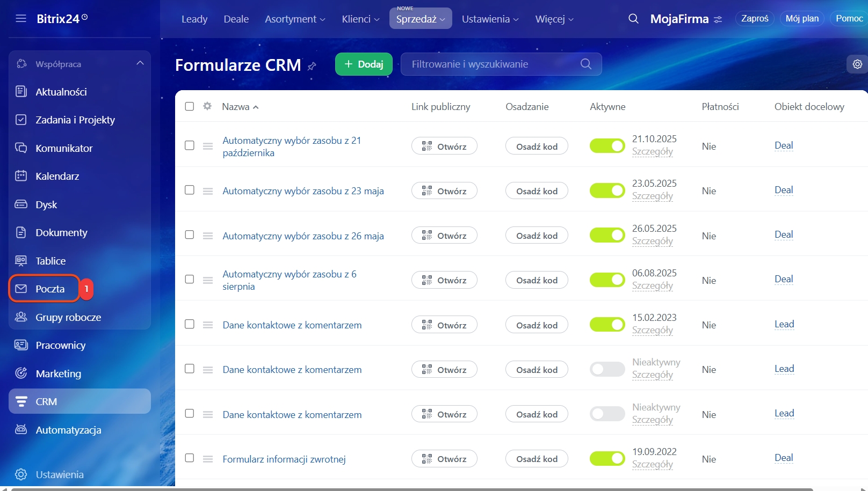Click the pin icon next to Formularze CRM

[312, 66]
